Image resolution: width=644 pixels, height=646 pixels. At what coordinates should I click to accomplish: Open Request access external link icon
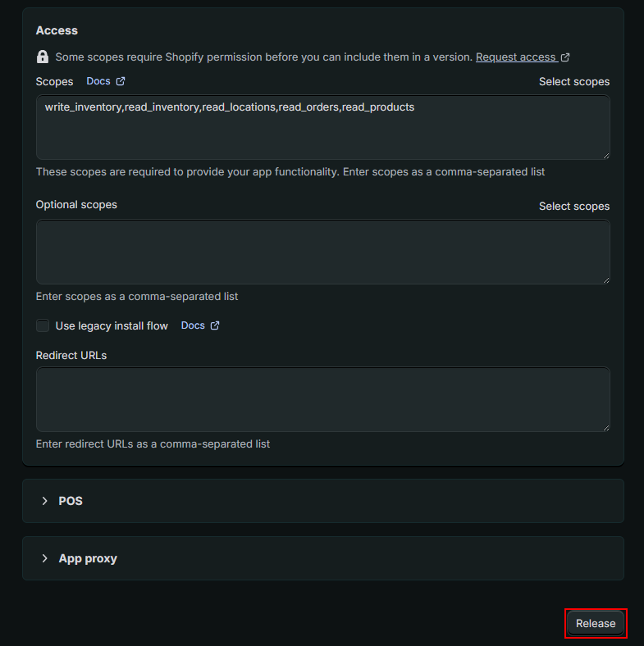point(565,57)
